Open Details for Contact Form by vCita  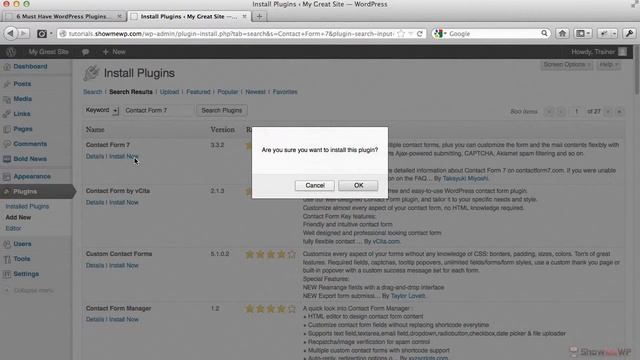point(95,202)
